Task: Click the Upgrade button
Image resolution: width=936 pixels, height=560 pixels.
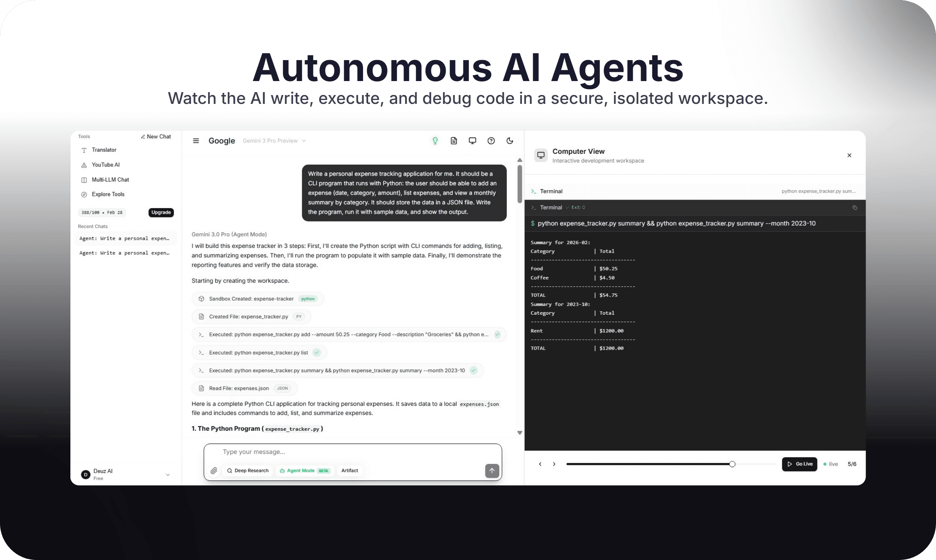Action: click(x=161, y=212)
